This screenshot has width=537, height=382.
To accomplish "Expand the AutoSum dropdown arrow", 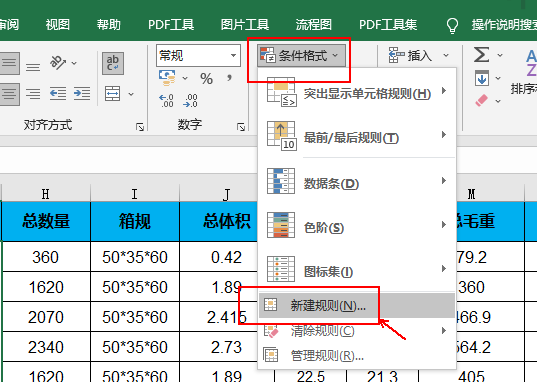I will pos(500,55).
